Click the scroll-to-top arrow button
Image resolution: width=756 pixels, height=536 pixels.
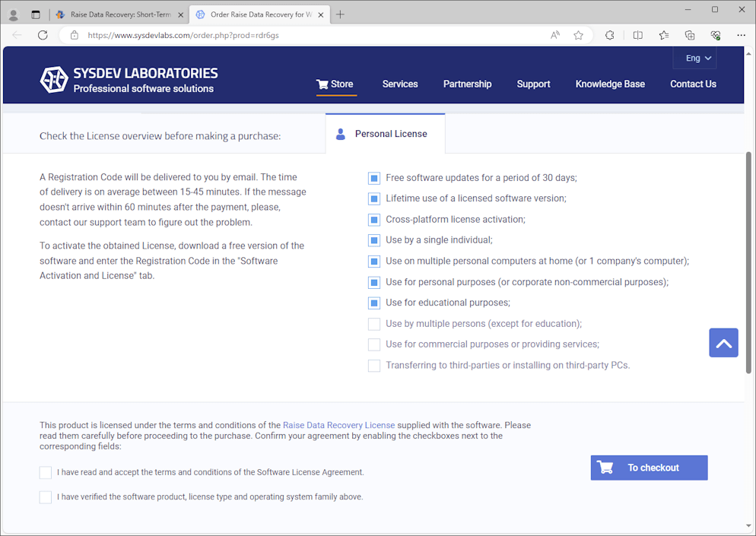(x=723, y=343)
